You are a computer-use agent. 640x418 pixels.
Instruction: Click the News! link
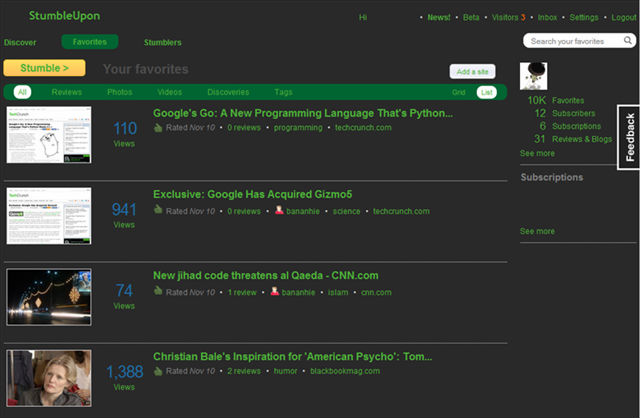(439, 18)
